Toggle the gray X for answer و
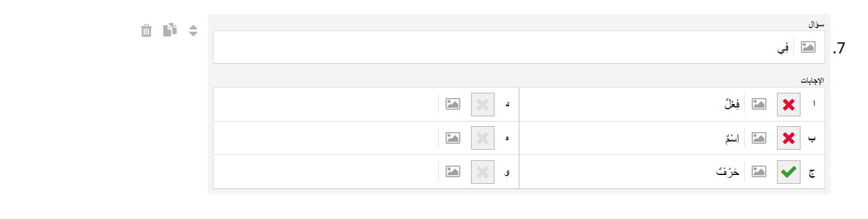 click(x=482, y=171)
